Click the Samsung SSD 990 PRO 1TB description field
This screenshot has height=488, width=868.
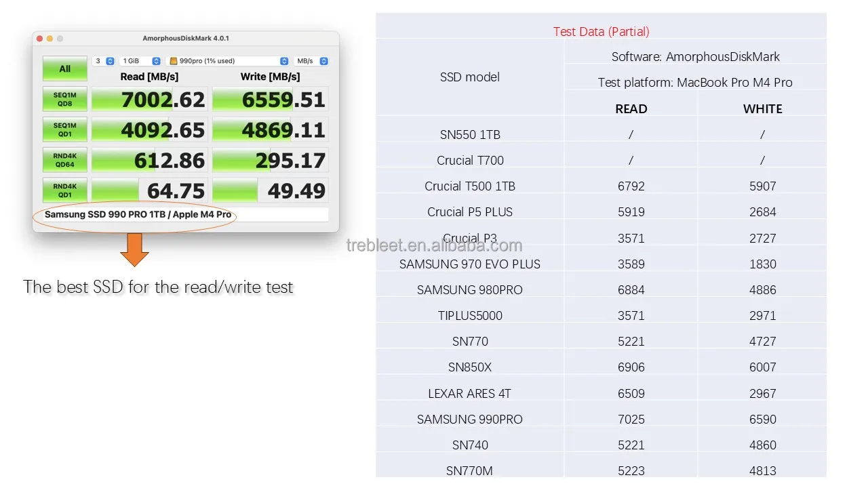point(185,214)
